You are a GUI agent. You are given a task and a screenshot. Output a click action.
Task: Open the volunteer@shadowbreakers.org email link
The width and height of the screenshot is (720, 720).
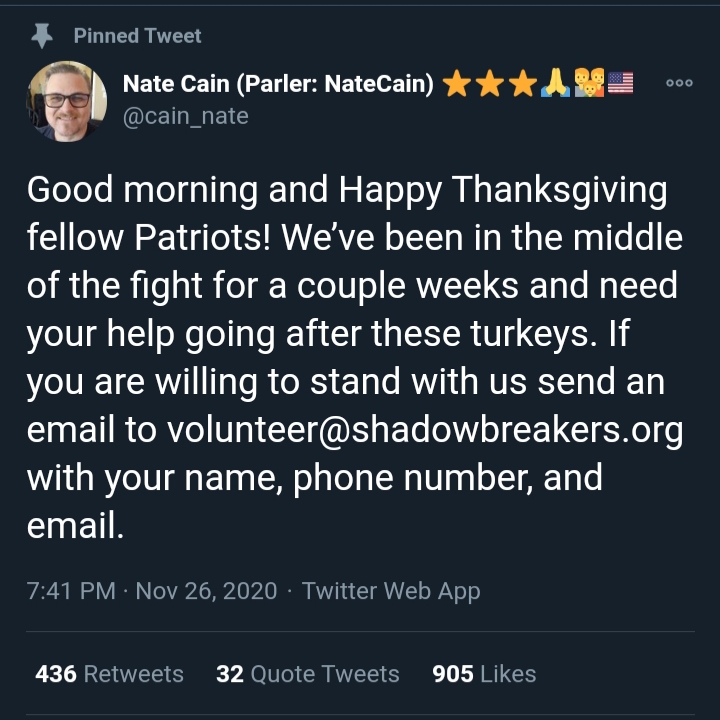(425, 431)
